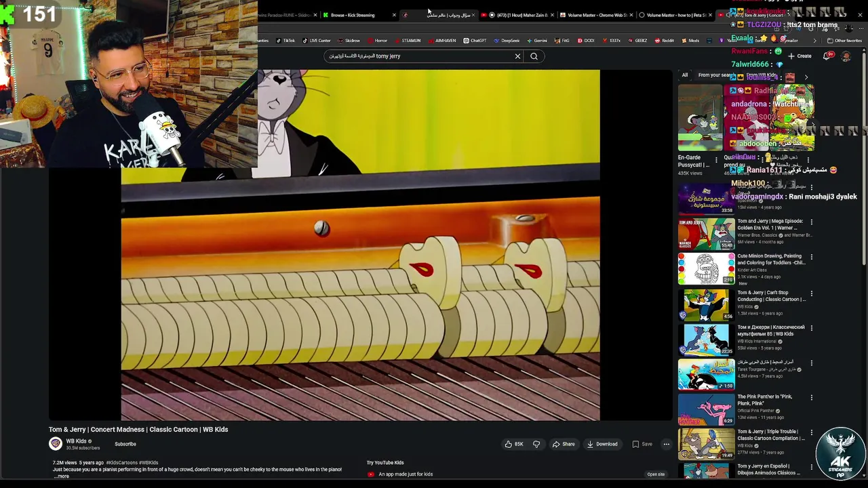
Task: Select the All filter chip
Action: click(685, 75)
